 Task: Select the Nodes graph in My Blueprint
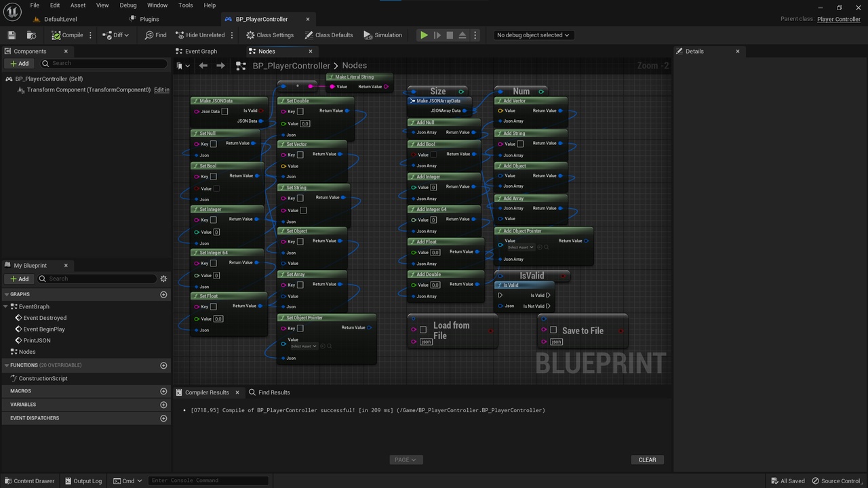point(27,352)
